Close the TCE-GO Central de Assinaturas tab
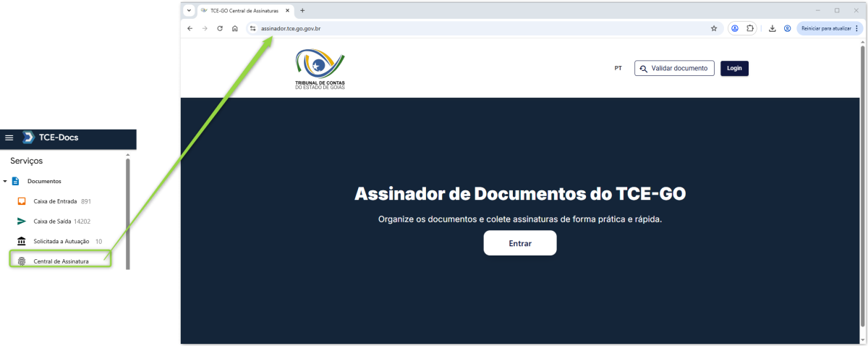 click(x=288, y=11)
